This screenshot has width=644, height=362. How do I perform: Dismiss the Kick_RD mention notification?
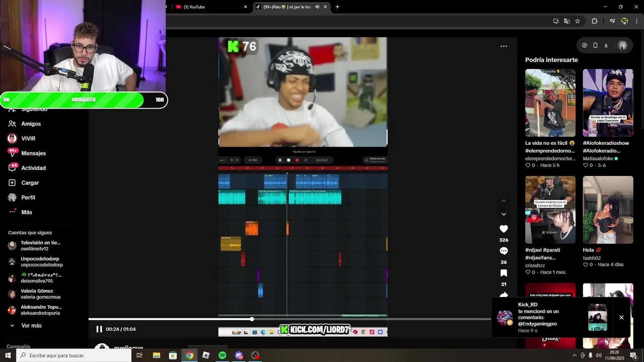pyautogui.click(x=621, y=317)
